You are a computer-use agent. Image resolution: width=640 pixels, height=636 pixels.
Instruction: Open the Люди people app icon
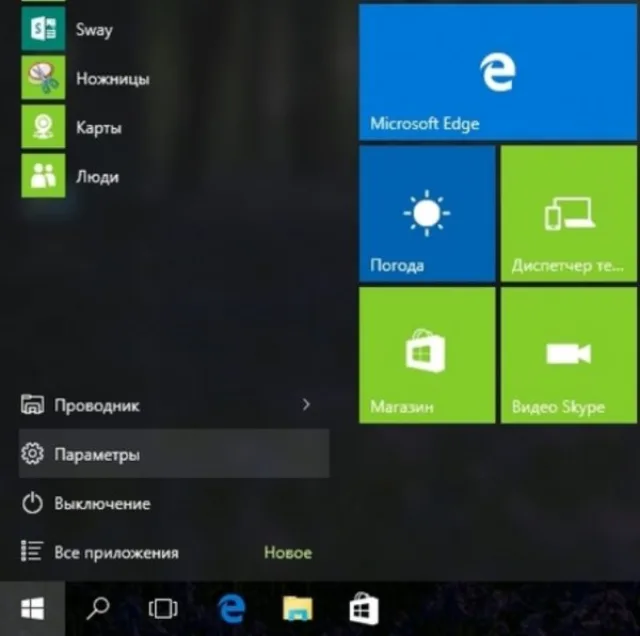[43, 176]
